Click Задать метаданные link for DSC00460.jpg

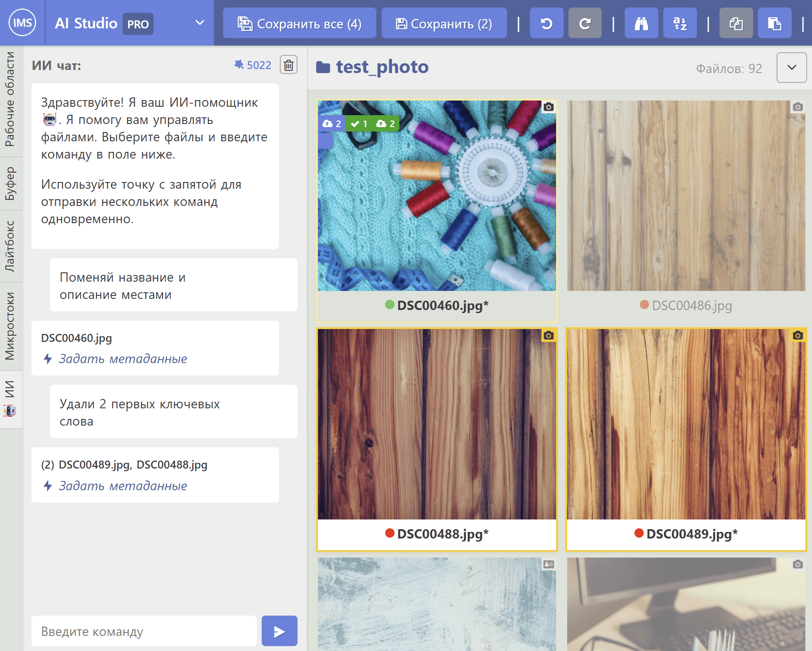point(123,359)
